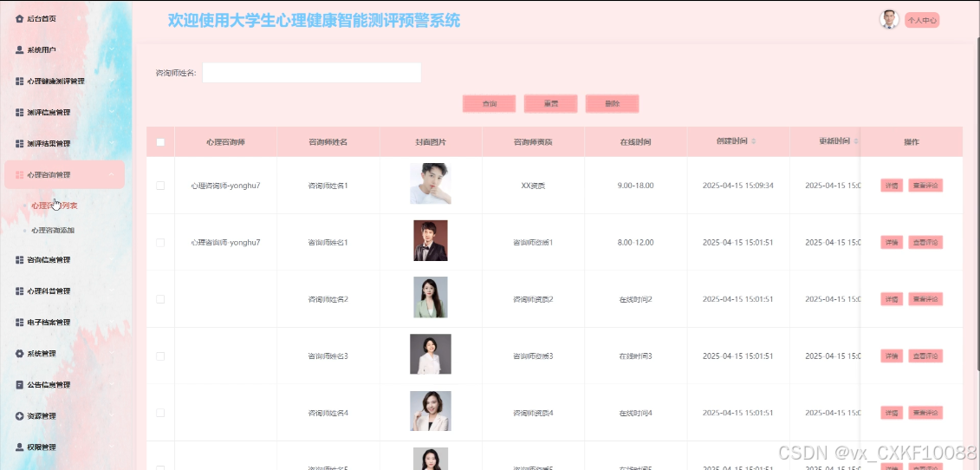The height and width of the screenshot is (470, 980).
Task: Click the plus-circle icon beside 资源管理
Action: click(x=19, y=416)
